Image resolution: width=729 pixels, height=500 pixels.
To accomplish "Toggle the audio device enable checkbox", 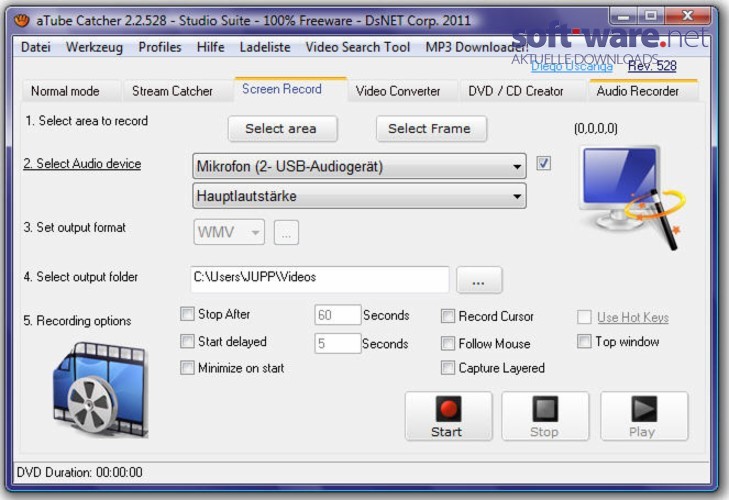I will 543,163.
